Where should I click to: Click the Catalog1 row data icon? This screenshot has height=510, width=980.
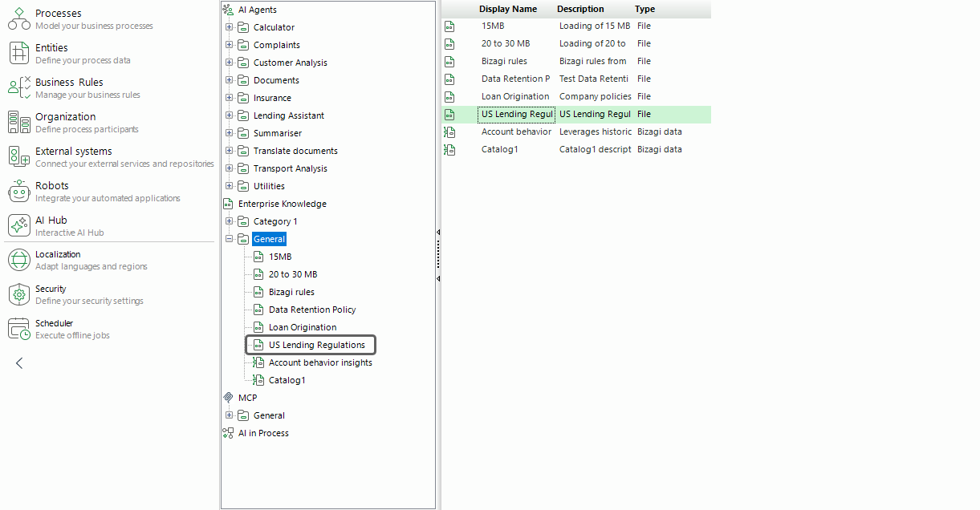(x=449, y=149)
